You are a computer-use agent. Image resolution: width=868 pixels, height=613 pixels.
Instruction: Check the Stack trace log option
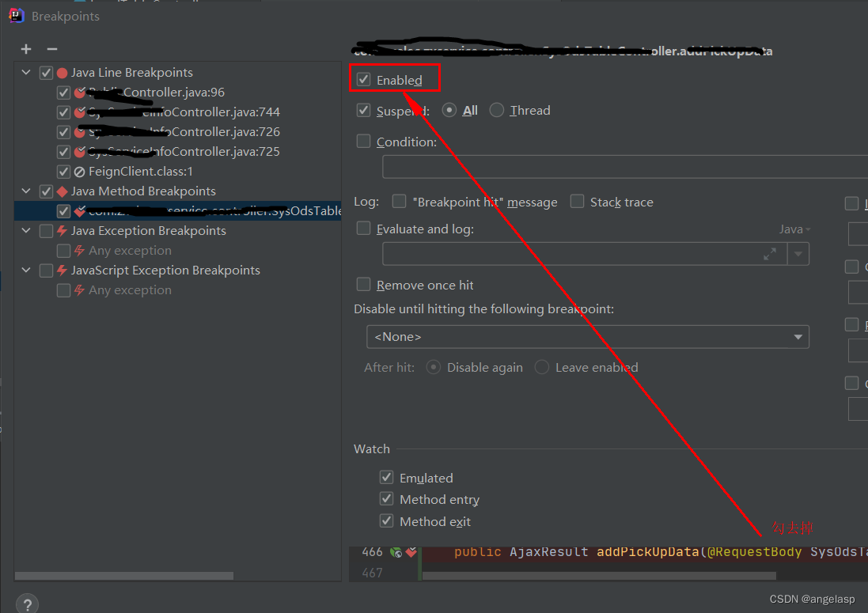577,202
